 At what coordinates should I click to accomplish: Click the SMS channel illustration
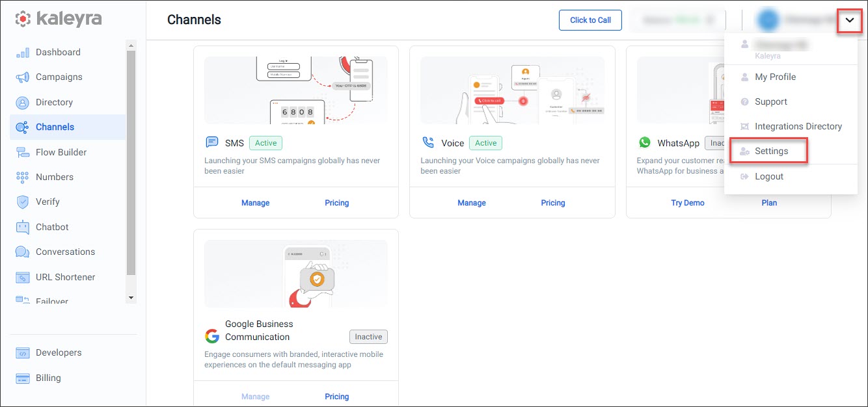click(296, 90)
